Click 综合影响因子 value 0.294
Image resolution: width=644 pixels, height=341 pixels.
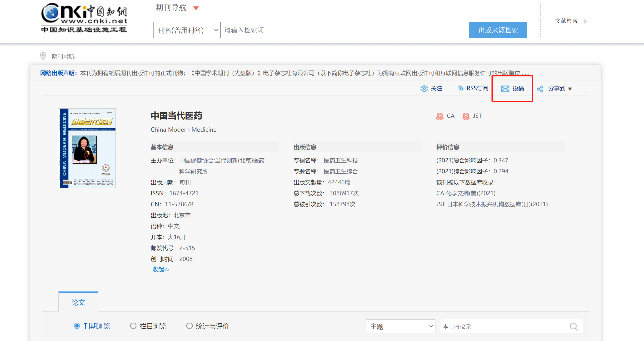(x=501, y=171)
